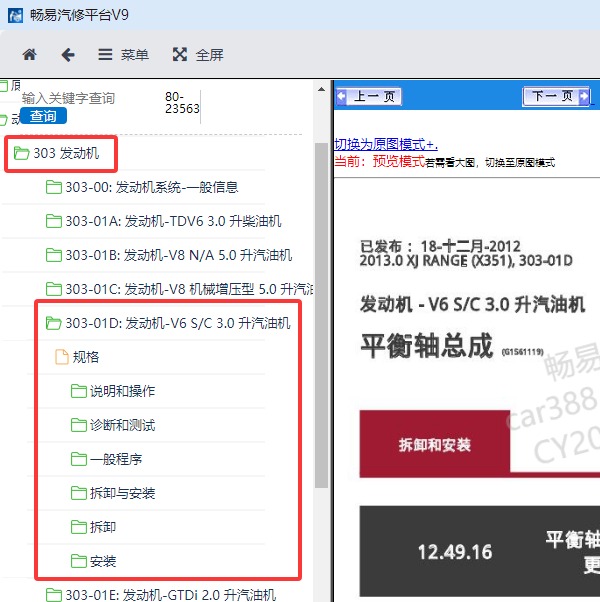Click the home icon in toolbar
Viewport: 600px width, 602px height.
[x=30, y=55]
